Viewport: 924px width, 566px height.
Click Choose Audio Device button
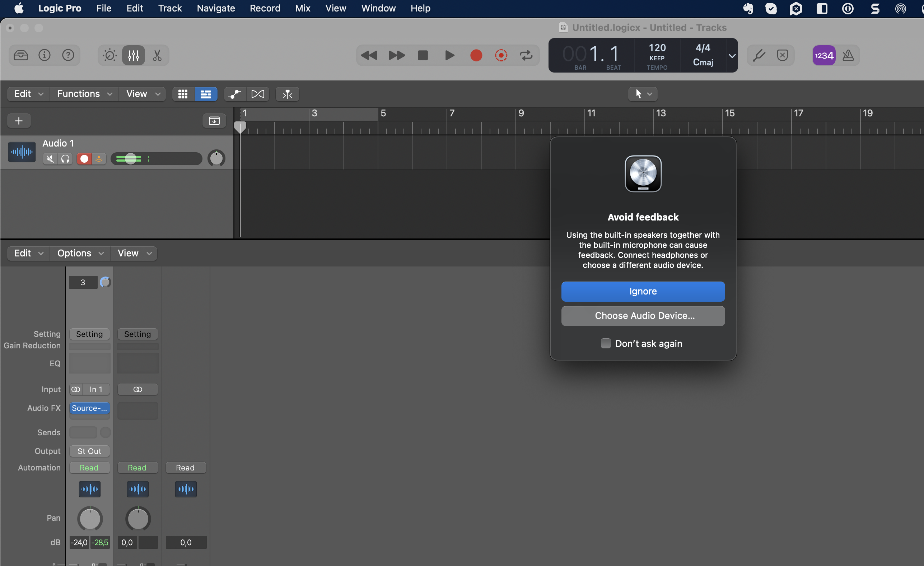643,316
